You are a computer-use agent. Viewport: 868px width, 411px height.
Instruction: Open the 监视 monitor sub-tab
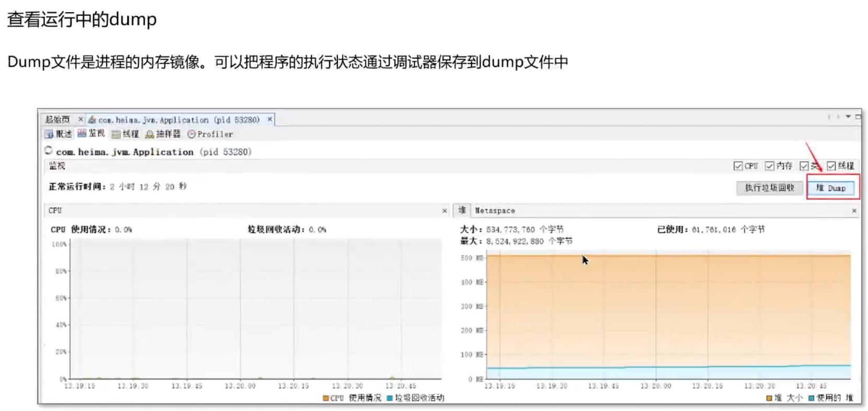click(91, 134)
